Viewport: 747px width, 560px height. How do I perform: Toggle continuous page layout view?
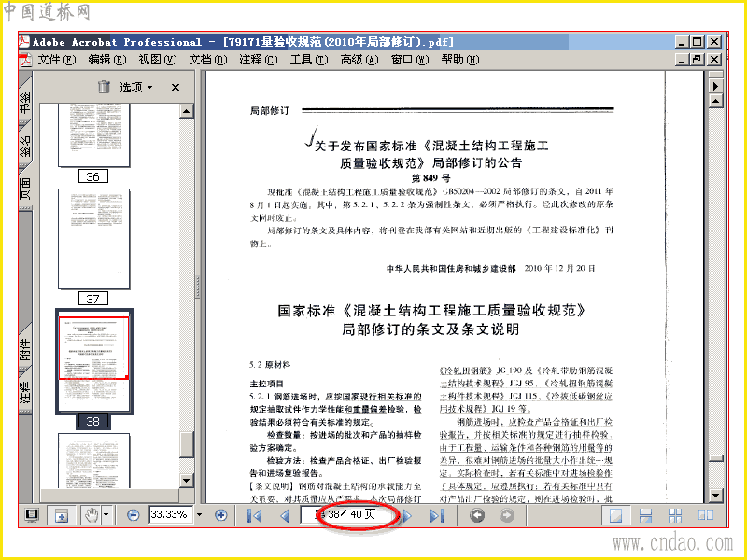point(645,515)
